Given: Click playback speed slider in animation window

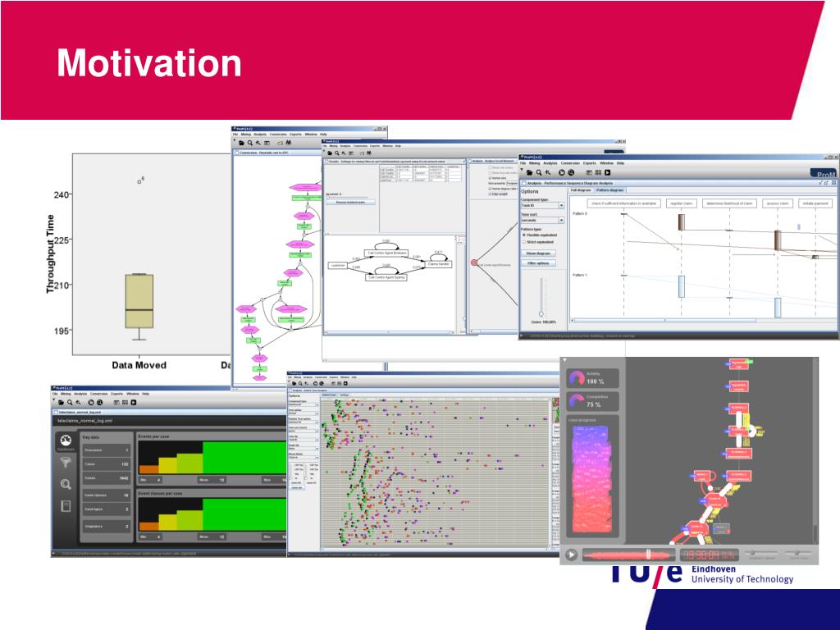Looking at the screenshot, I should click(761, 553).
